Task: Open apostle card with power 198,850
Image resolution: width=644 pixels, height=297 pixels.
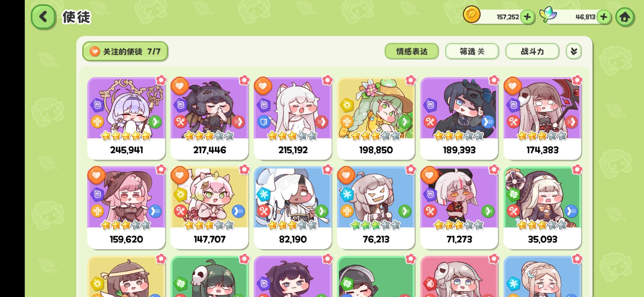Action: tap(376, 119)
